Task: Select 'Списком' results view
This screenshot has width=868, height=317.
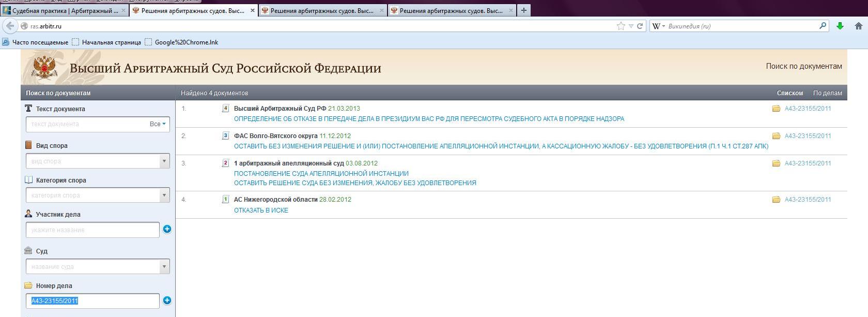Action: point(789,93)
